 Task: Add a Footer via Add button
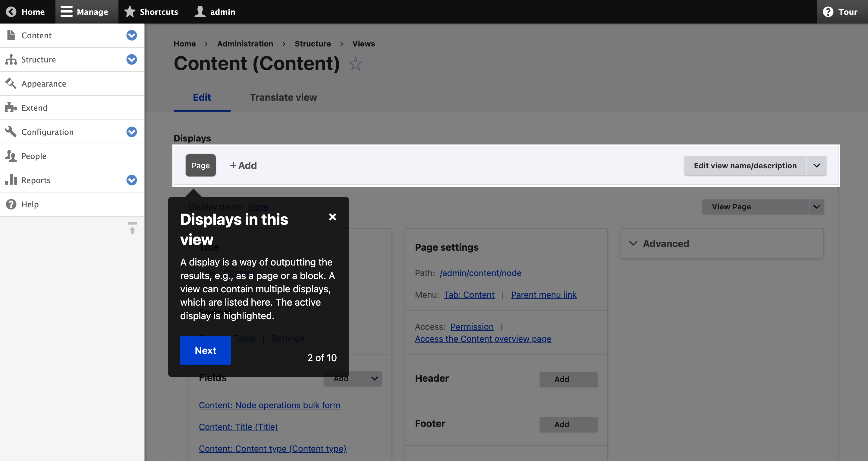pos(568,424)
